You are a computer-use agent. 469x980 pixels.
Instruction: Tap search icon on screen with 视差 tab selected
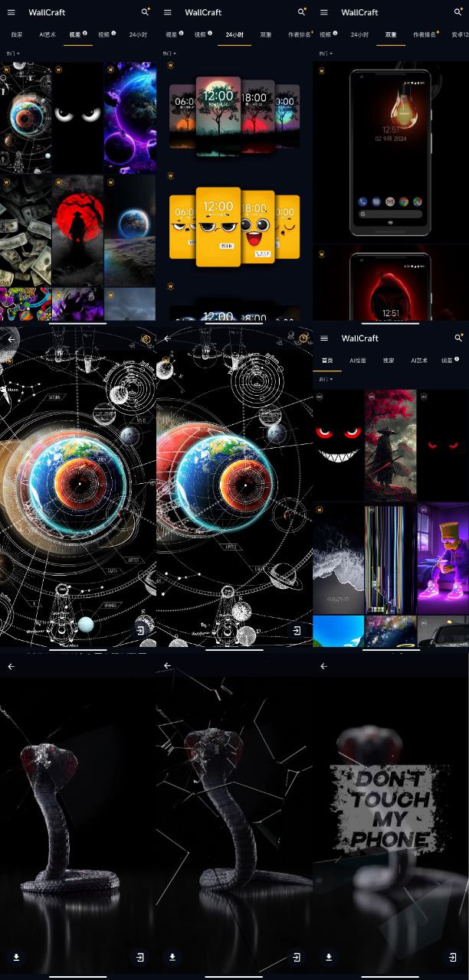tap(146, 12)
